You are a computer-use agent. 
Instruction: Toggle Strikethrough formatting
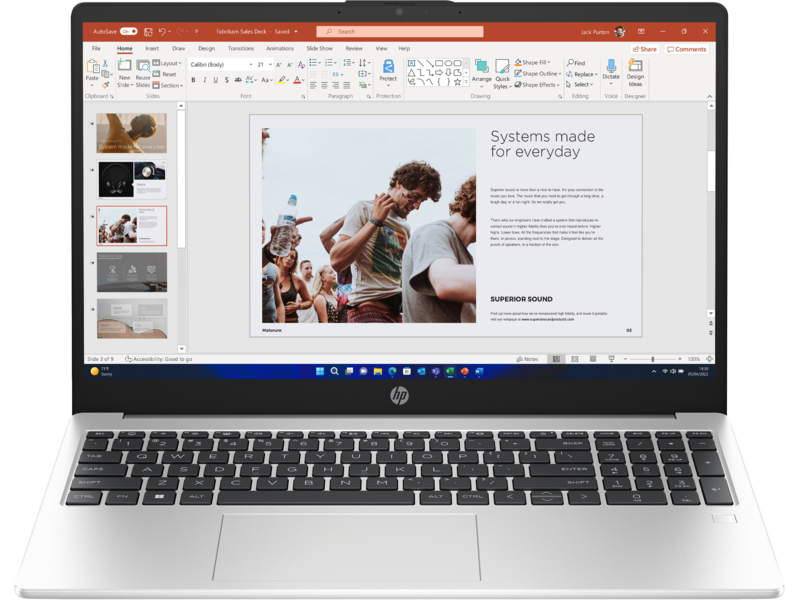(x=238, y=80)
